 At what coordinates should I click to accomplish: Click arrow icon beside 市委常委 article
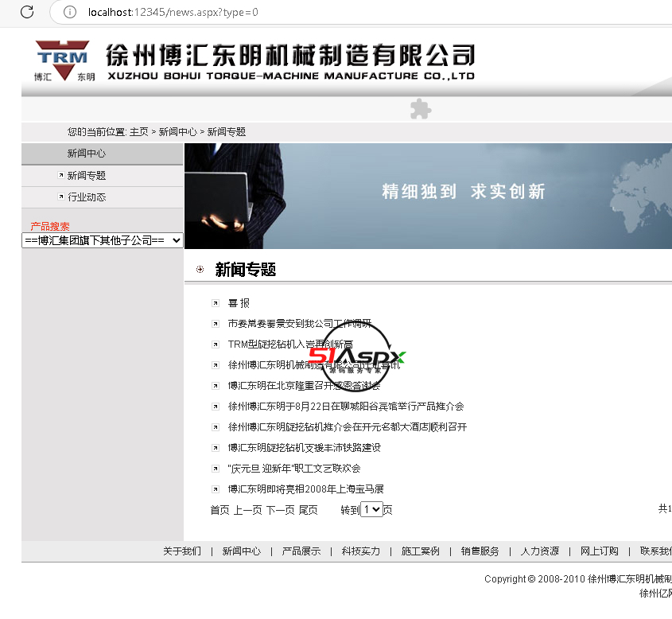(216, 324)
